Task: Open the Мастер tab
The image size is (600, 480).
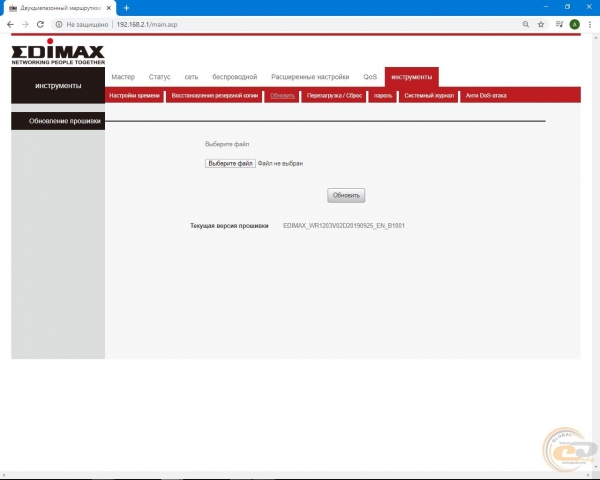Action: coord(123,77)
